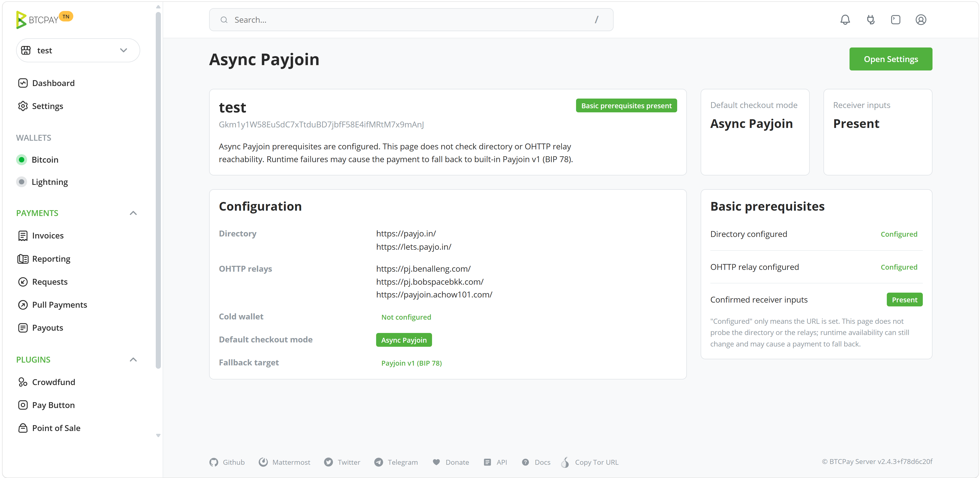Click the Settings gear icon in sidebar
Screen dimensions: 980x478
point(23,106)
